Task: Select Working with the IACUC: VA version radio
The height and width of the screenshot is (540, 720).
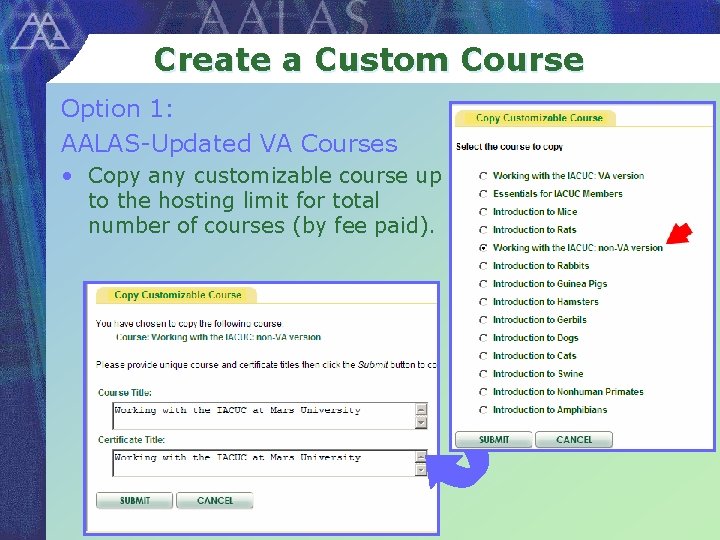Action: [483, 176]
